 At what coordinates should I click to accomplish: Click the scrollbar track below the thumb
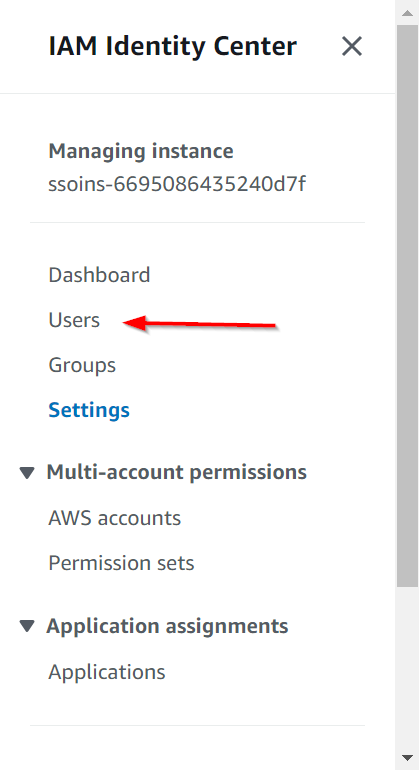(x=407, y=666)
